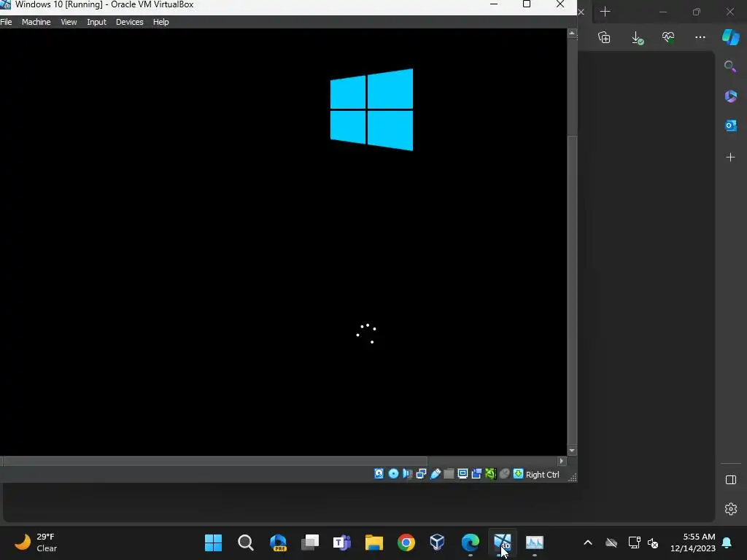The width and height of the screenshot is (747, 560).
Task: Launch Google Chrome from taskbar
Action: (x=406, y=542)
